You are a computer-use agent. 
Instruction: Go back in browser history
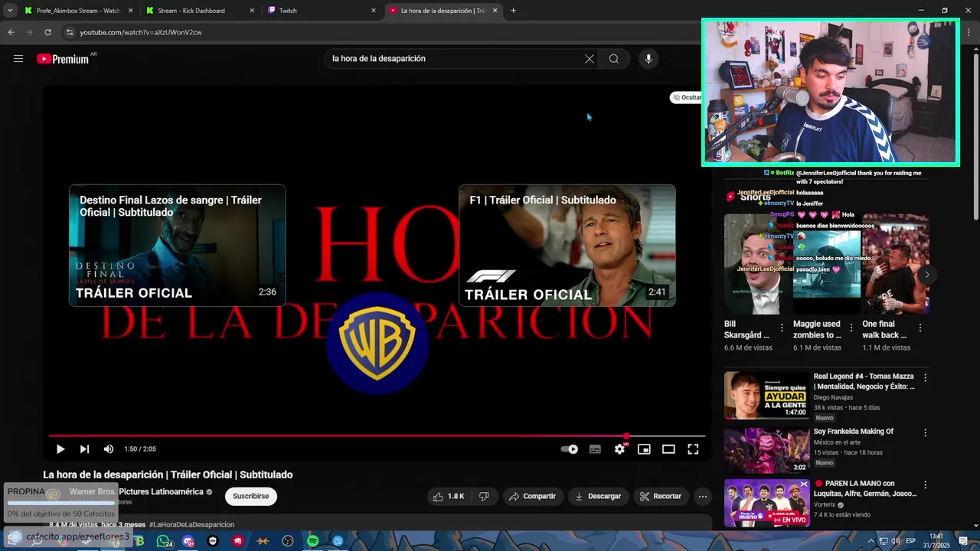click(11, 32)
